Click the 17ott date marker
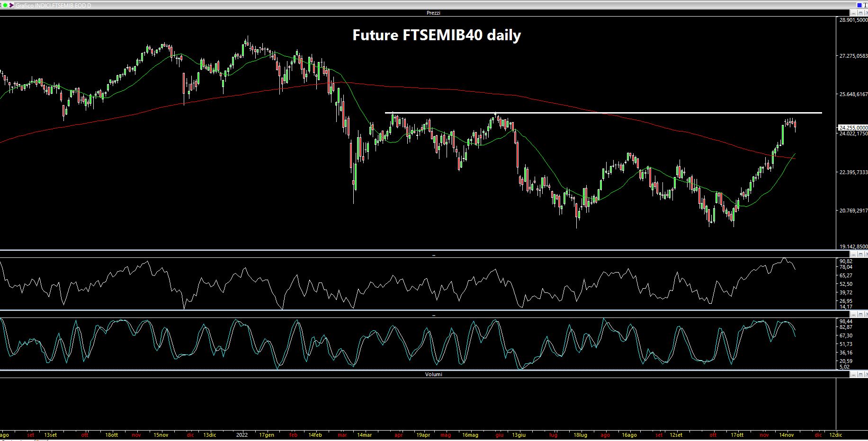This screenshot has height=441, width=868. tap(737, 435)
